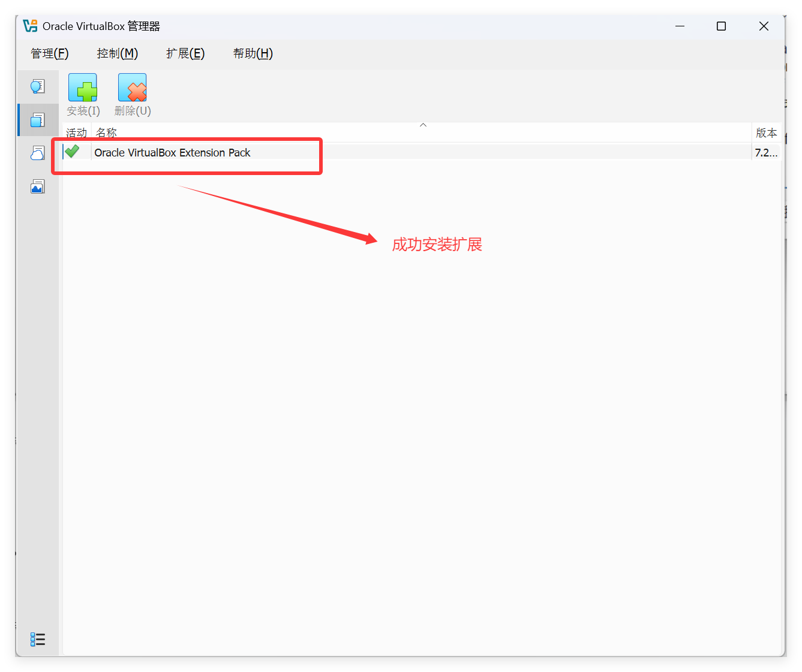Viewport: 802px width, 672px height.
Task: Open the 管理(F) menu
Action: tap(50, 54)
